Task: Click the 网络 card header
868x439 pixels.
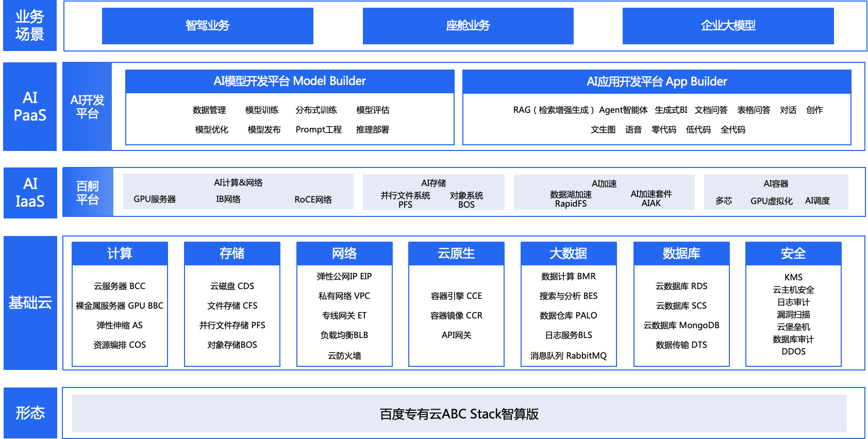Action: pos(344,254)
